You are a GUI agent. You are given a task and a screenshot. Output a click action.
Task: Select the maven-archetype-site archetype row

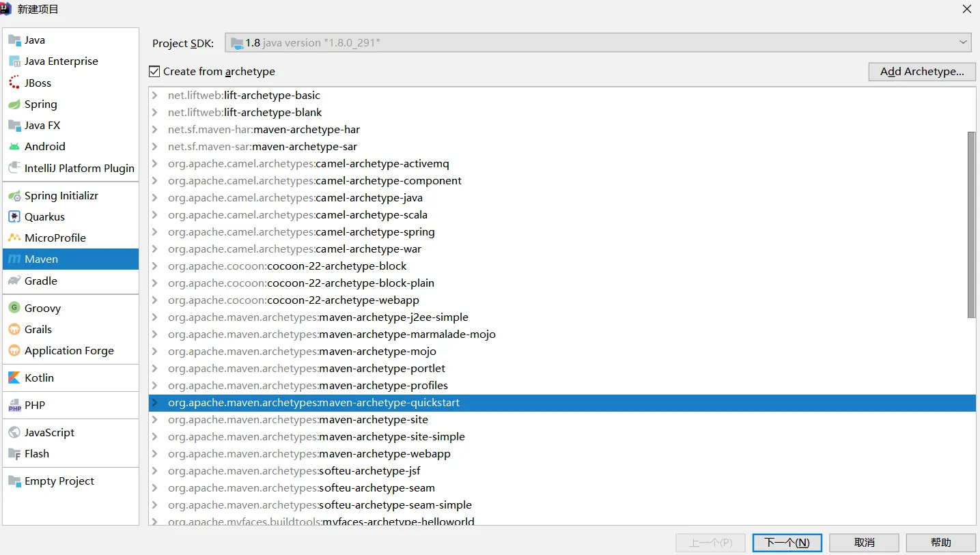pyautogui.click(x=374, y=420)
